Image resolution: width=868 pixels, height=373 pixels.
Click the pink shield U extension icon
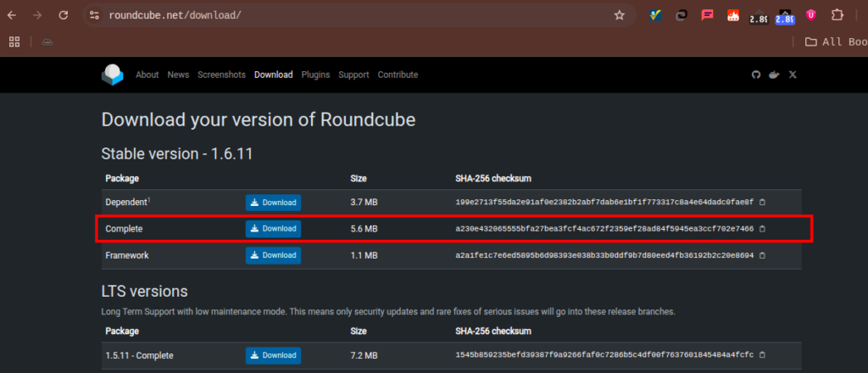click(x=811, y=15)
